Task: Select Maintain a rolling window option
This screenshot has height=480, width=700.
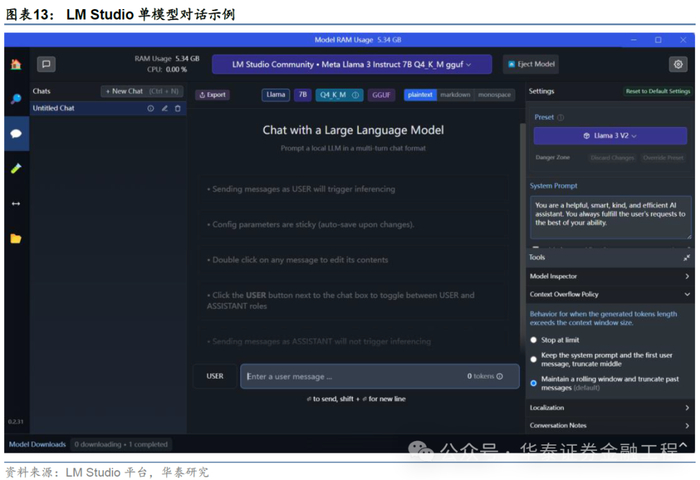Action: click(x=533, y=383)
